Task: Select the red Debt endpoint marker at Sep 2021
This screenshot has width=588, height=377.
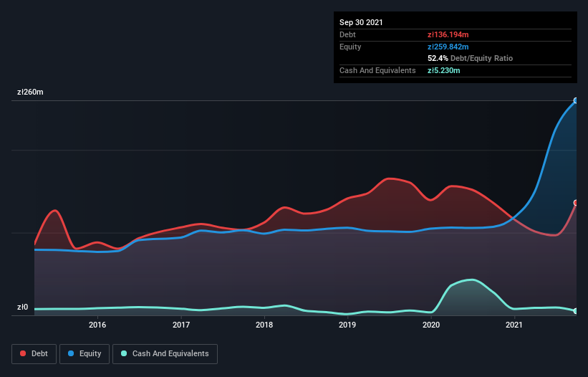Action: pos(576,203)
